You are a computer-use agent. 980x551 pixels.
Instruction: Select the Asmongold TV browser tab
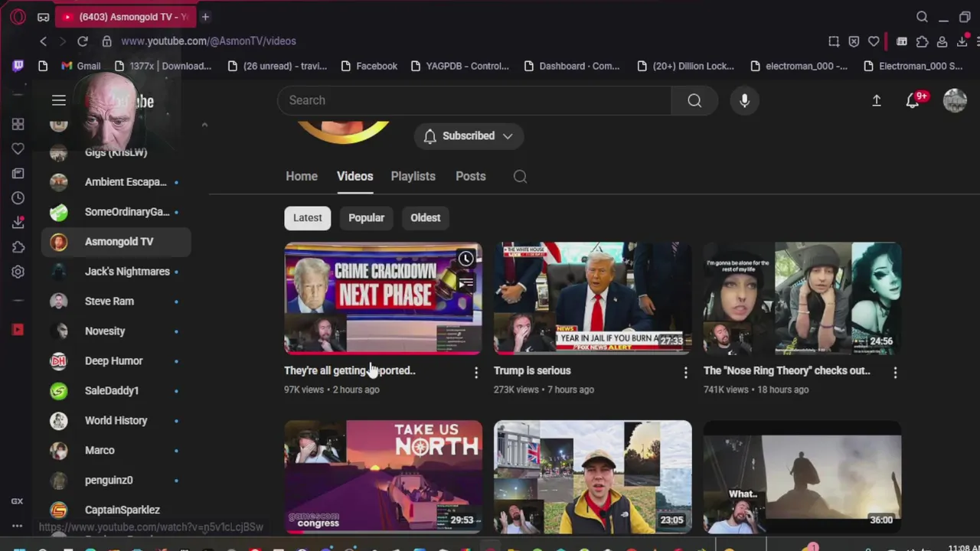[x=126, y=17]
